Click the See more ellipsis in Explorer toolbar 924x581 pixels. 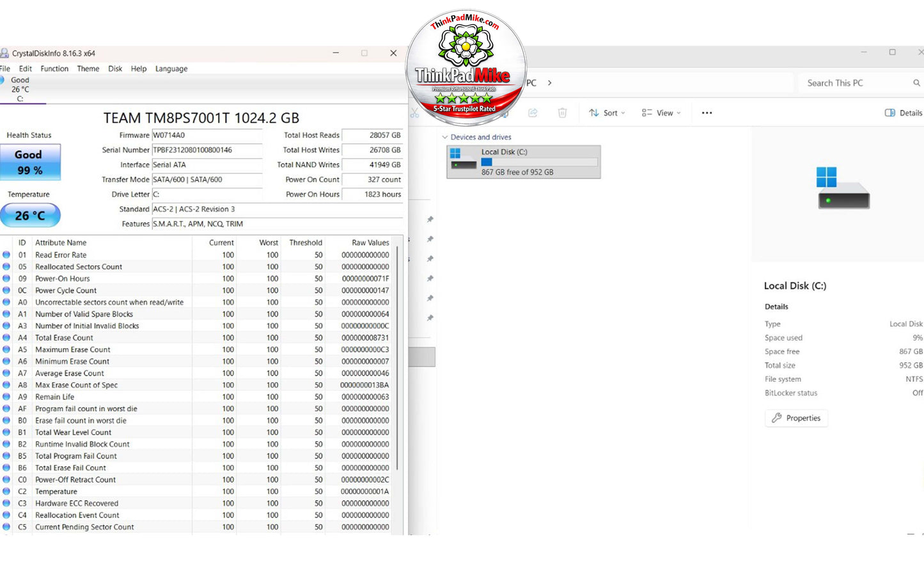pyautogui.click(x=707, y=113)
